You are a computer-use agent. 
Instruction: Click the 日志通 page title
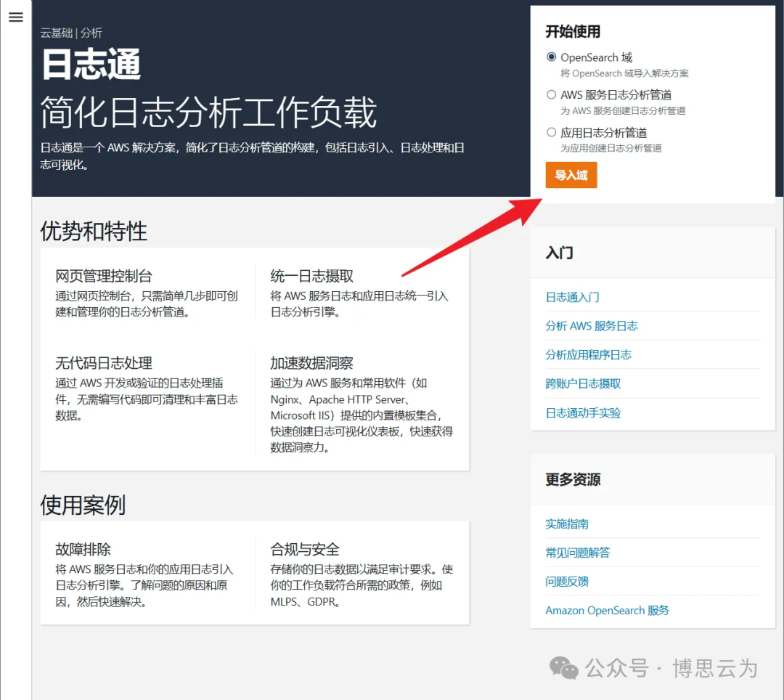91,65
